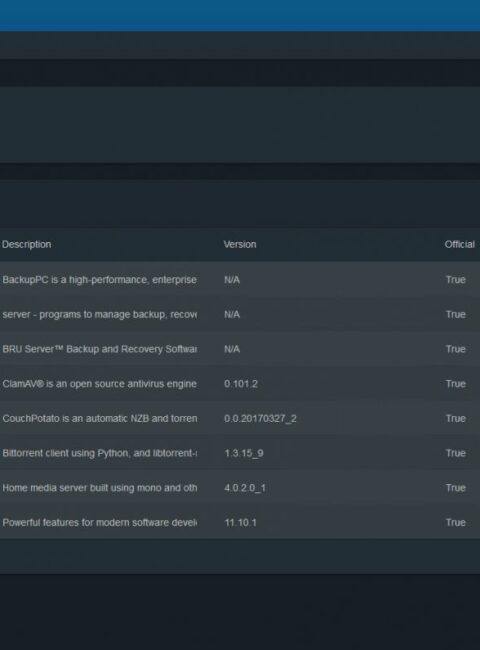Select the Powerful features for software development row

(240, 522)
